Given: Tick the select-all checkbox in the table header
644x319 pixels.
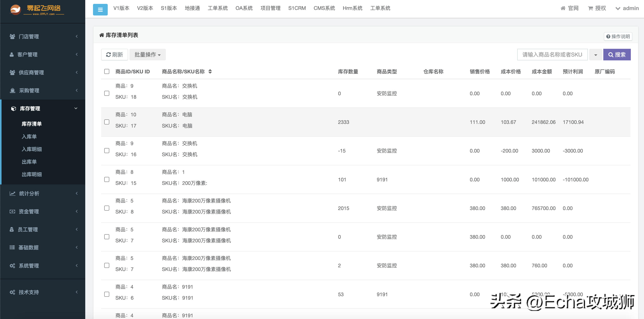Looking at the screenshot, I should pos(107,71).
